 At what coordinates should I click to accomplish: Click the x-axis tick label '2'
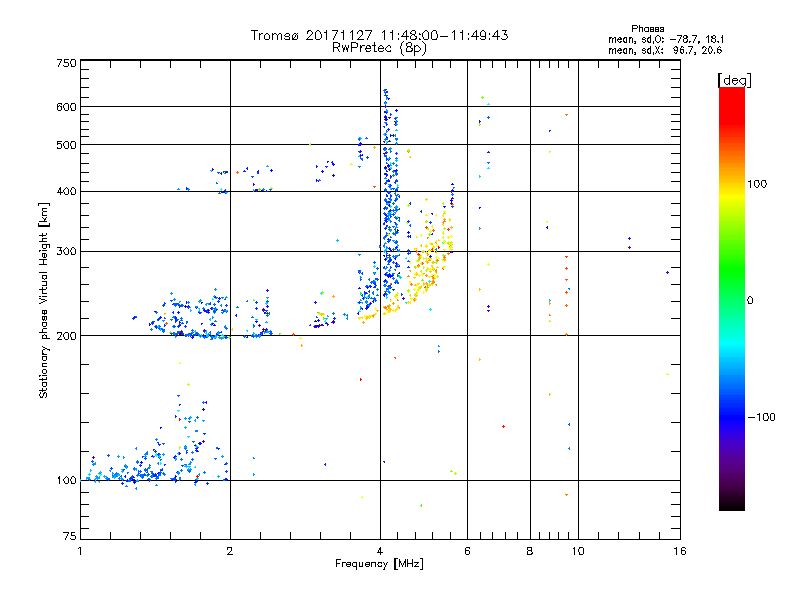pos(230,551)
